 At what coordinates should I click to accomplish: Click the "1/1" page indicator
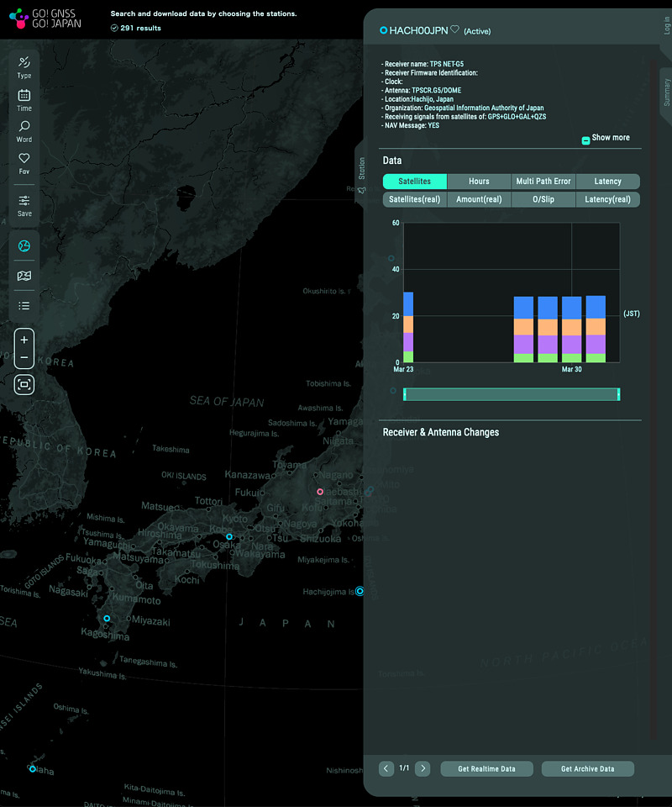click(404, 767)
